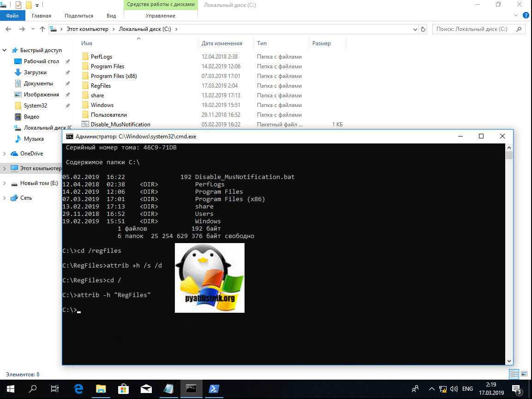Image resolution: width=532 pixels, height=399 pixels.
Task: Expand the Новый том (E:) drive node
Action: (x=5, y=183)
